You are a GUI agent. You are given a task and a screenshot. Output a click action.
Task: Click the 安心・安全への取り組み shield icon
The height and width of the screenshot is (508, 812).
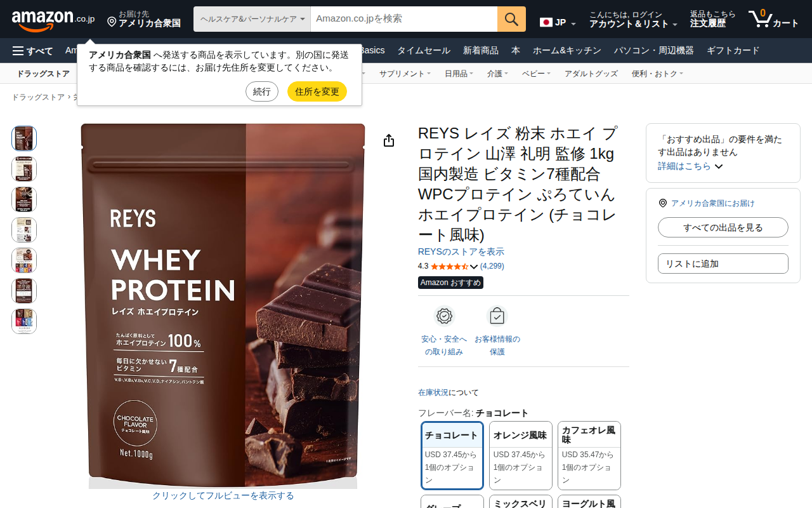tap(444, 316)
